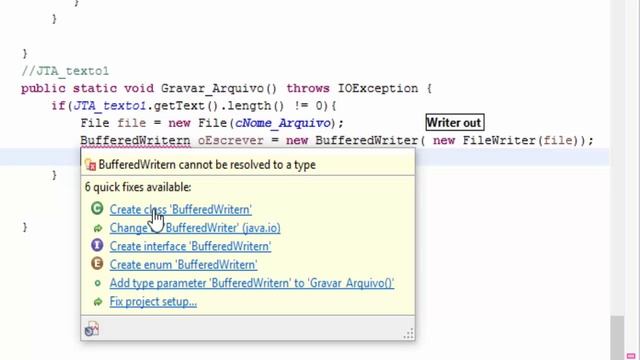Click green arrow icon beside Change to BufferedWriter
Screen dimensions: 640x360
pos(98,228)
